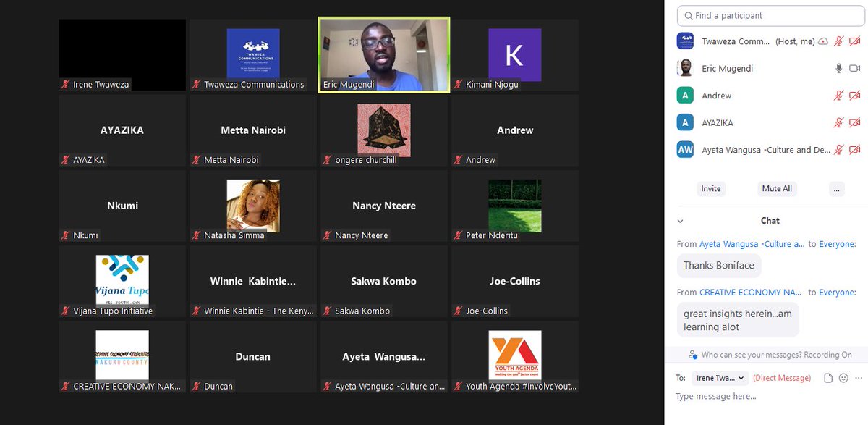Click 'Everyone' link in the Thanks Boniface message header
Screen dimensions: 868x425
837,244
